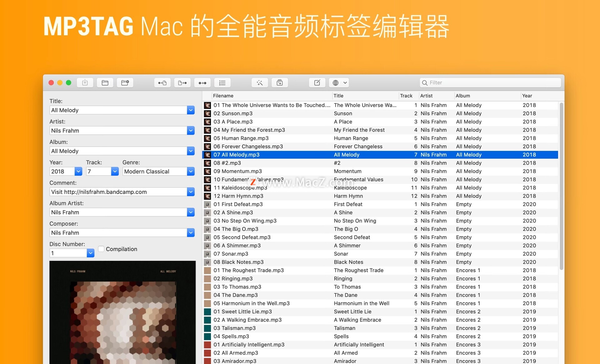Click cover icon of 08 Black Notes.mp3
This screenshot has width=600, height=364.
(207, 262)
